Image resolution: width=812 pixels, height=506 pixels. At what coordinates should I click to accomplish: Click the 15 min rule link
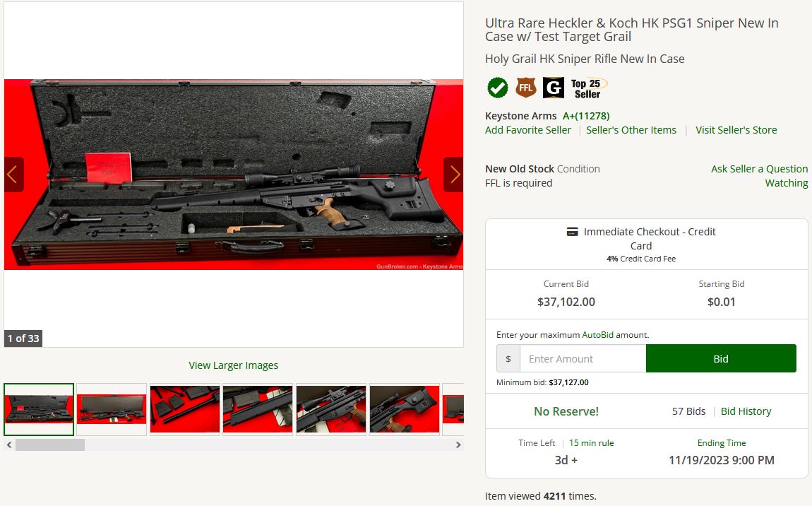coord(592,442)
